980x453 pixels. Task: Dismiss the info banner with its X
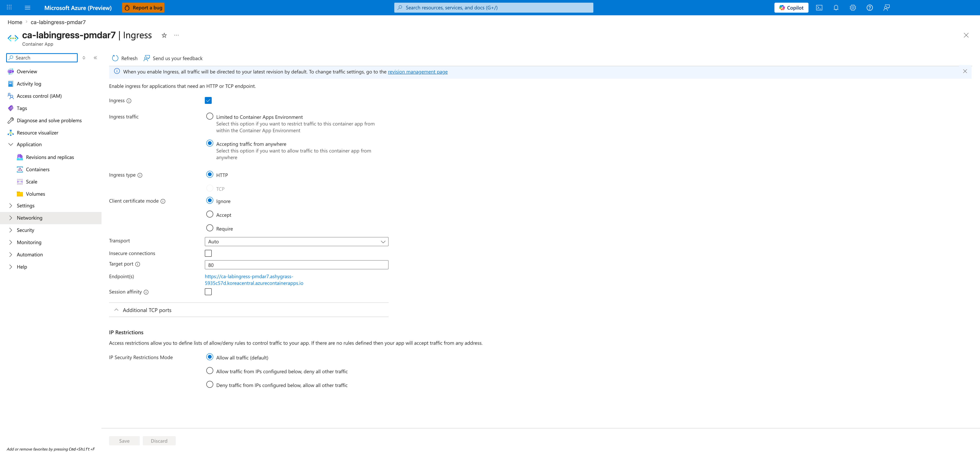tap(965, 71)
